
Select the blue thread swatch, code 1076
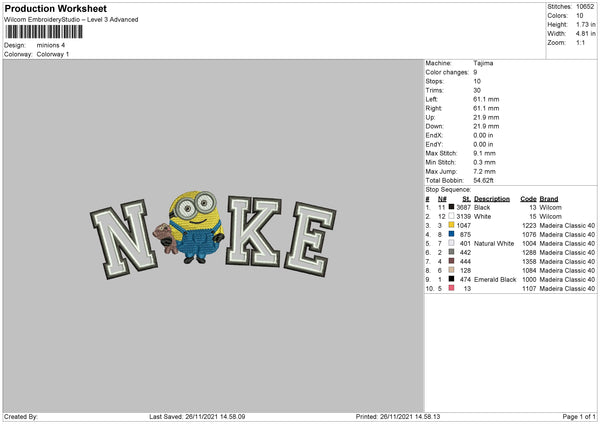click(x=451, y=234)
